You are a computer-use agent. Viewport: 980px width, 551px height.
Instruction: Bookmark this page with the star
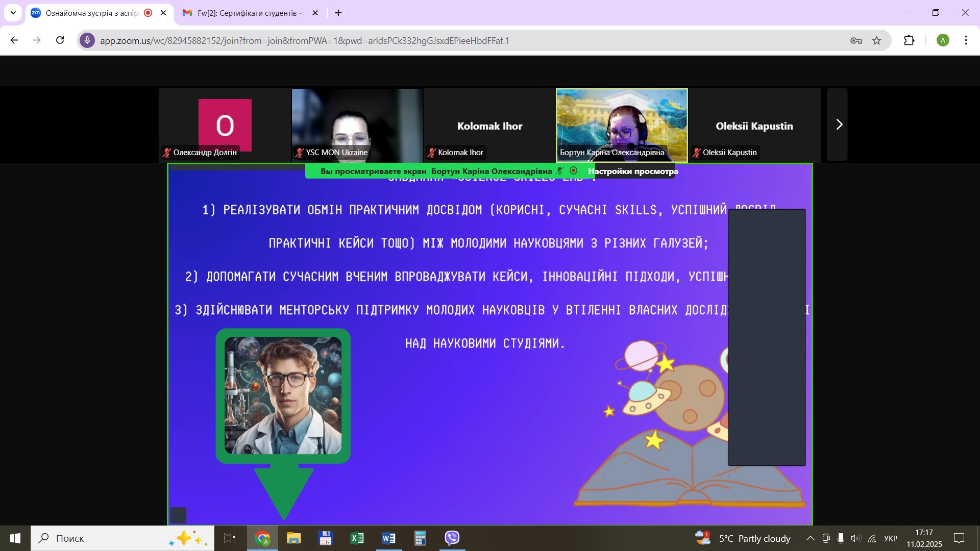876,40
